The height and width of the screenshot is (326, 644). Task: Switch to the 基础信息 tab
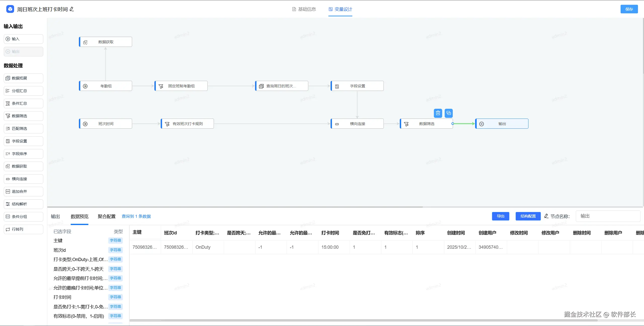pos(304,9)
